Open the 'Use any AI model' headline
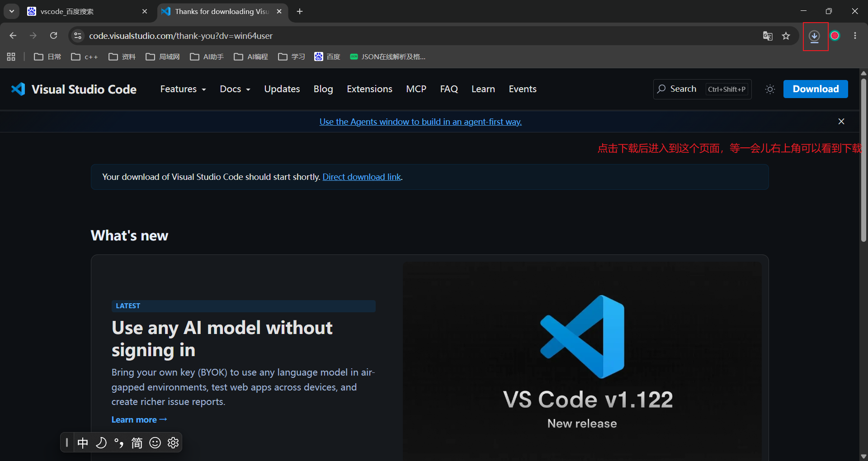This screenshot has width=868, height=461. click(222, 339)
